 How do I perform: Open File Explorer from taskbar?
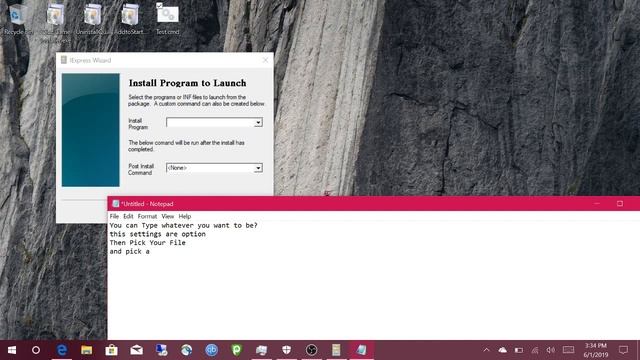[87, 350]
